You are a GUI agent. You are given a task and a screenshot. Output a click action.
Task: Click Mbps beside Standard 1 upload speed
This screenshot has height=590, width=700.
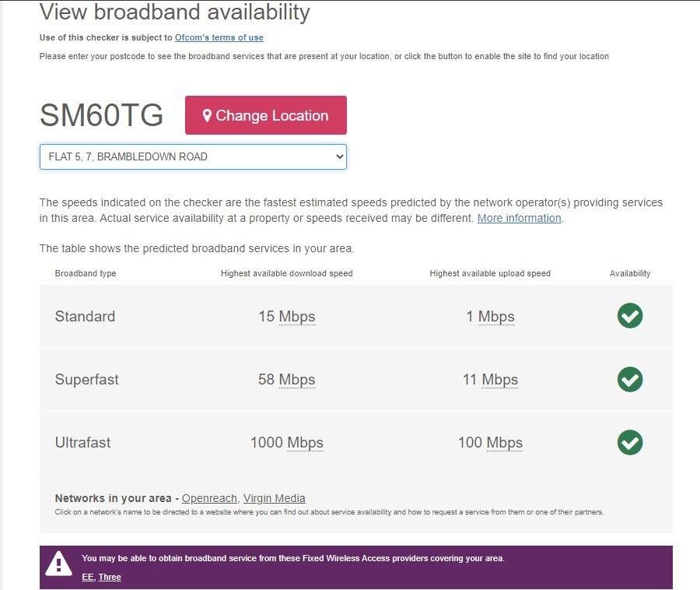496,317
